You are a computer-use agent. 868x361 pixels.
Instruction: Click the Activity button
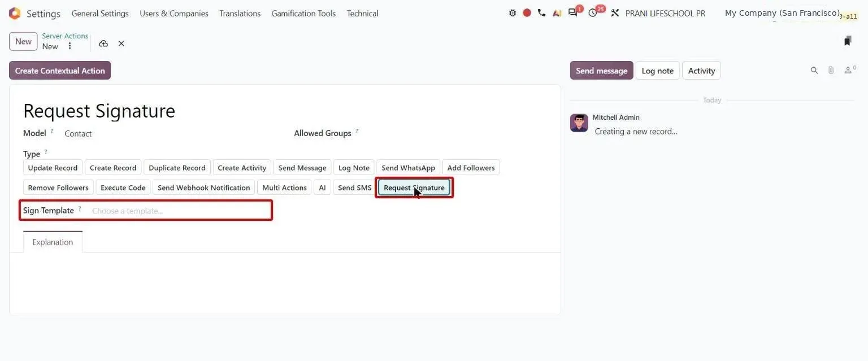click(x=702, y=71)
